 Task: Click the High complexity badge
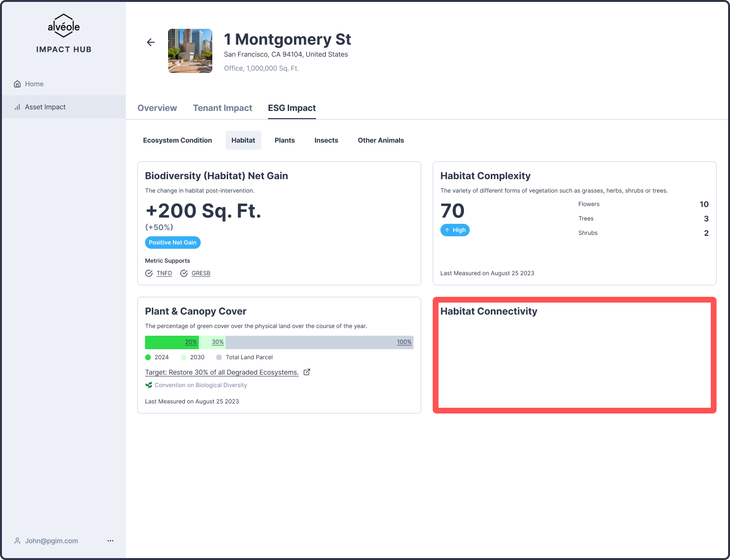click(x=455, y=230)
